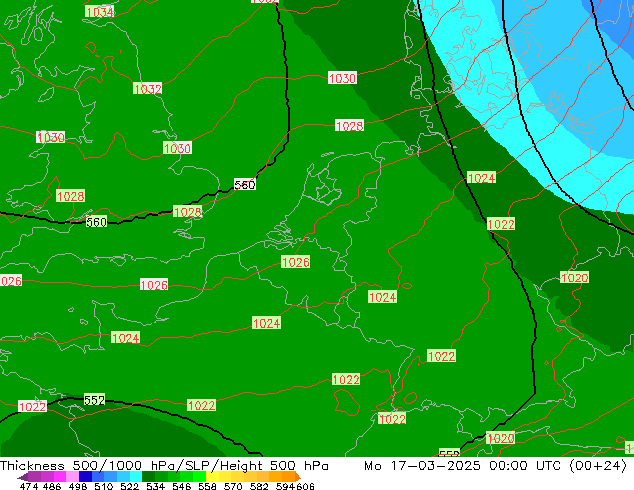Click the 522 value on the legend
634x490 pixels.
click(x=129, y=486)
